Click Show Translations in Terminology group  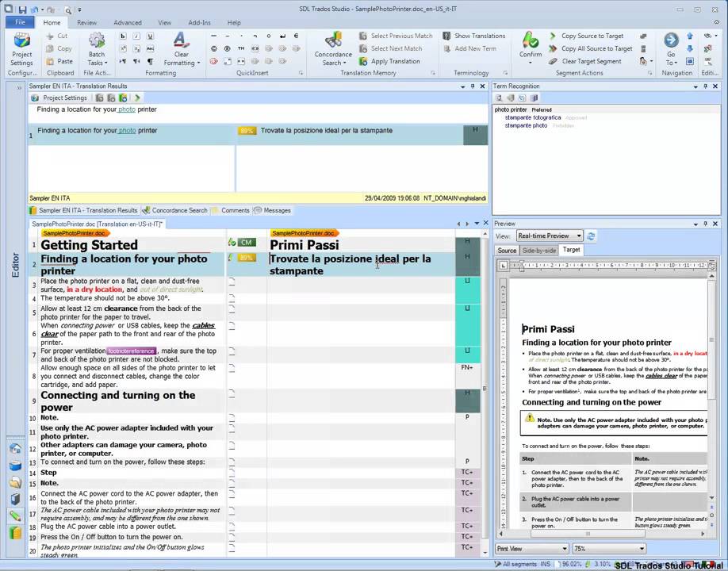pos(474,36)
